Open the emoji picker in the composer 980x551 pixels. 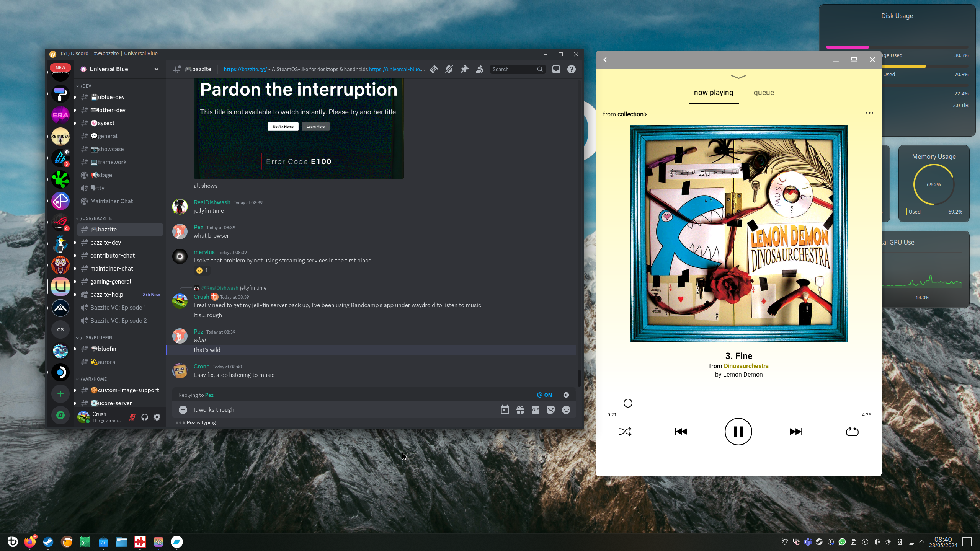567,409
